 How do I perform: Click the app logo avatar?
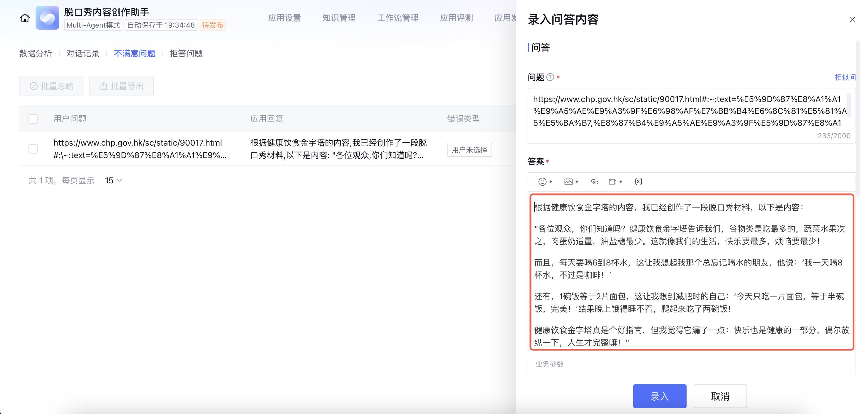[47, 18]
